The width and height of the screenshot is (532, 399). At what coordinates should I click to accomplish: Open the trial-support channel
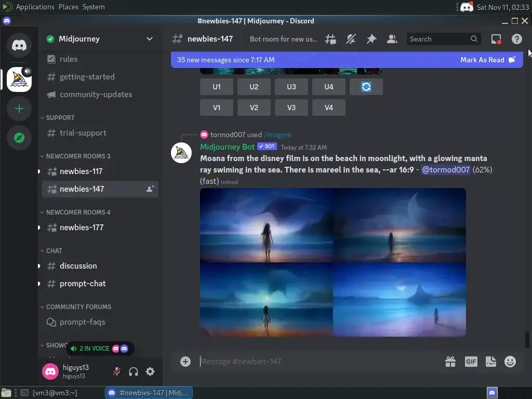click(100, 133)
